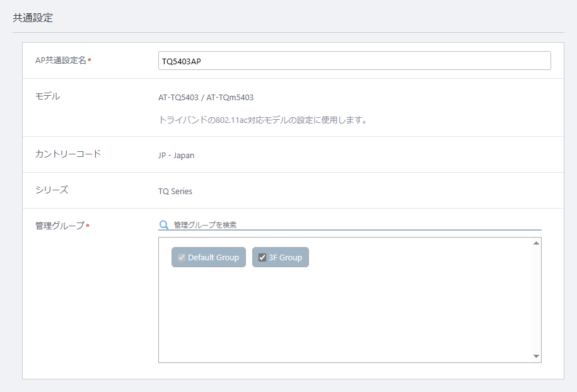The image size is (577, 392).
Task: Click the カントリーコード label
Action: click(x=68, y=154)
